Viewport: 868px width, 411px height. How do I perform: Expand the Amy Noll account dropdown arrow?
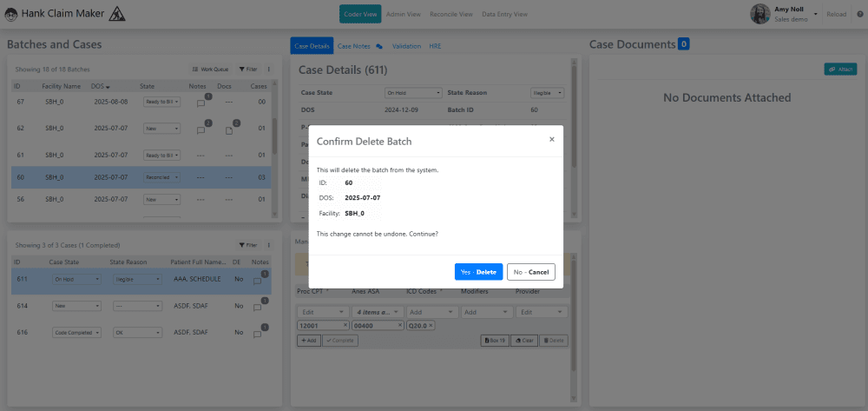(815, 15)
